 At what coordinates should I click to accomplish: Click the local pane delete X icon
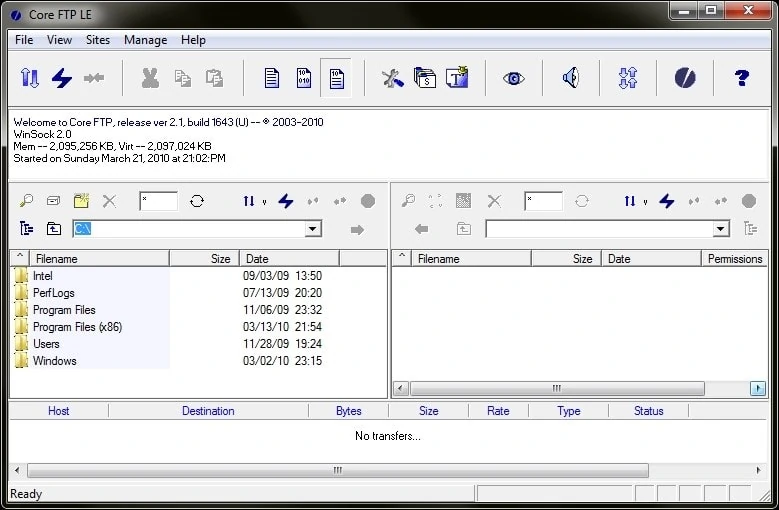tap(109, 201)
